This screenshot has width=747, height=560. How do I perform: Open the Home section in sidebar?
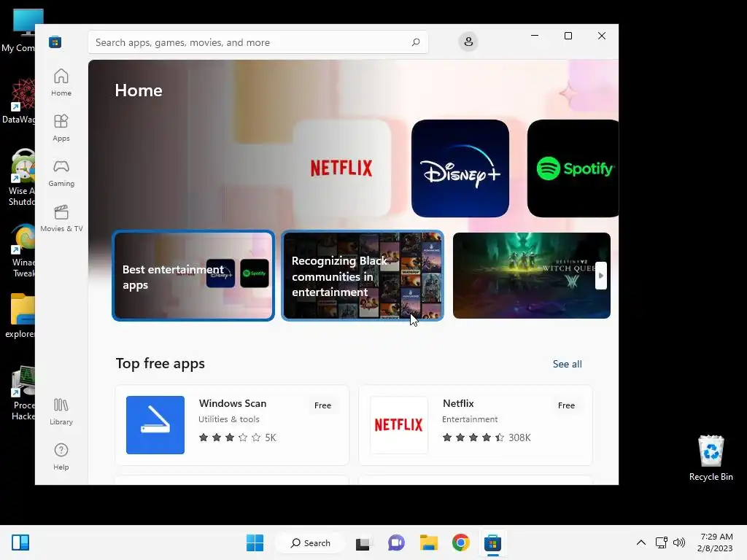[61, 82]
